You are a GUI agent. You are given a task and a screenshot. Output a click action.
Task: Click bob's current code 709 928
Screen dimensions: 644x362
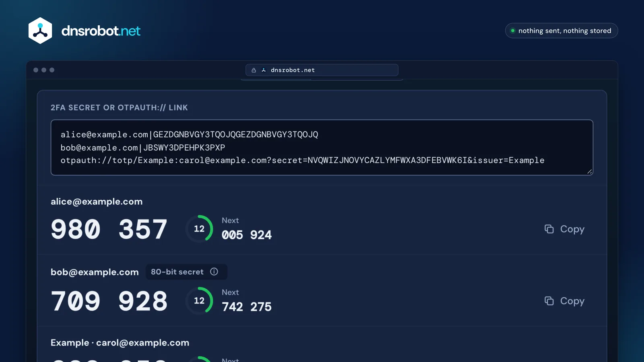click(109, 301)
